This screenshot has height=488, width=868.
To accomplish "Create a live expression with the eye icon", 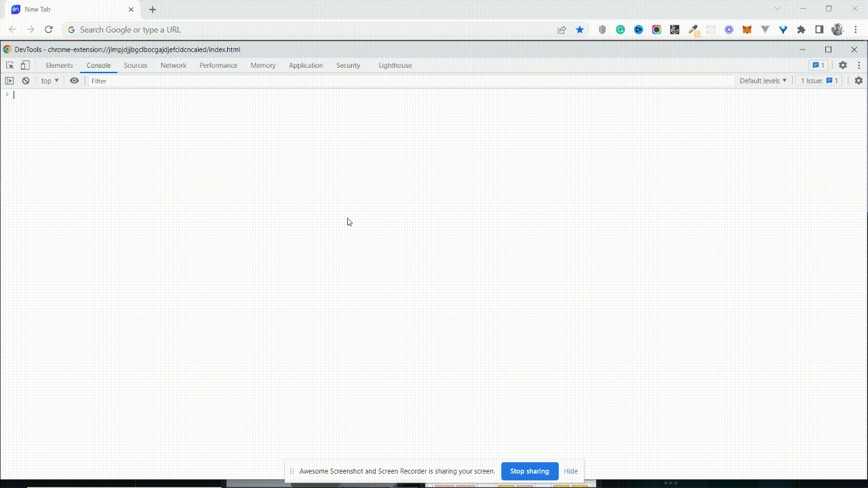I will coord(75,81).
